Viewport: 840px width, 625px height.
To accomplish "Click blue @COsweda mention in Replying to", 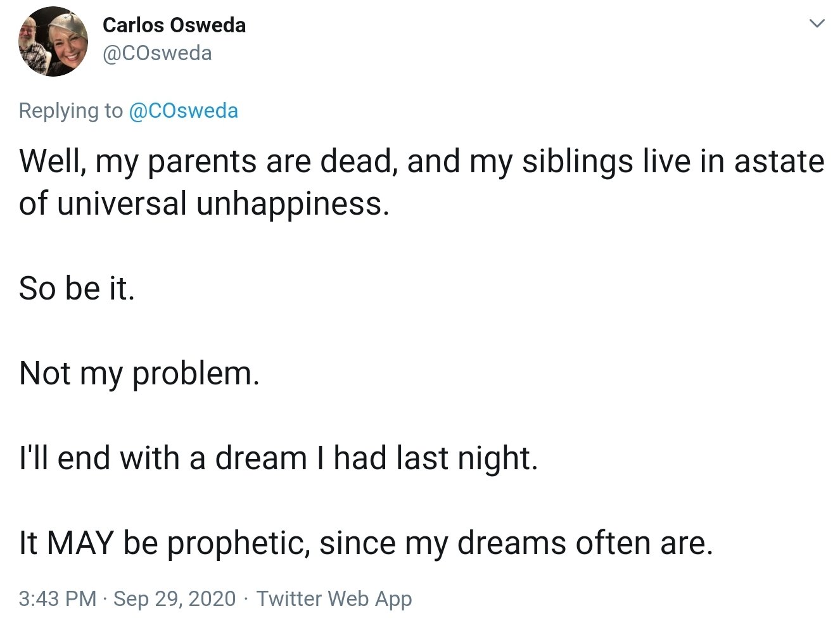I will (x=183, y=111).
